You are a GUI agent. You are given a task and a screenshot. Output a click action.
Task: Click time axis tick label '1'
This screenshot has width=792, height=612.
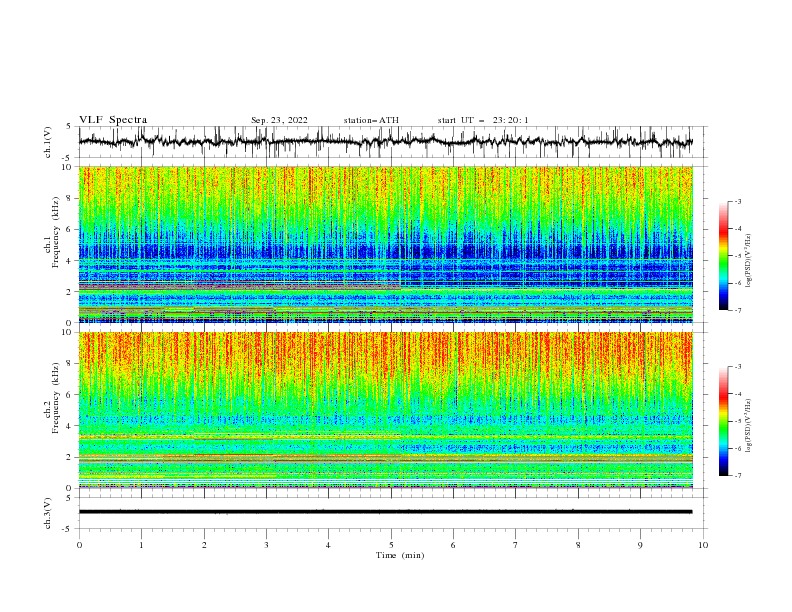click(141, 545)
